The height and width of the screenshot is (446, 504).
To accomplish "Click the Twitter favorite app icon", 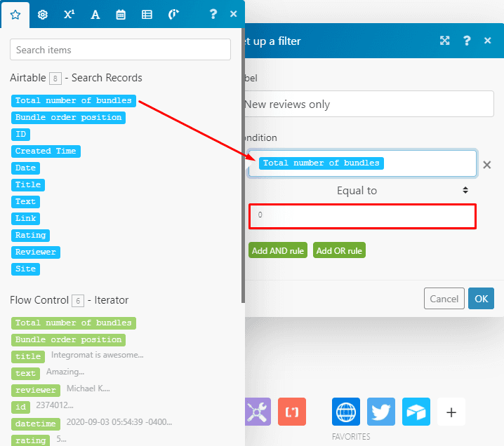I will click(380, 412).
